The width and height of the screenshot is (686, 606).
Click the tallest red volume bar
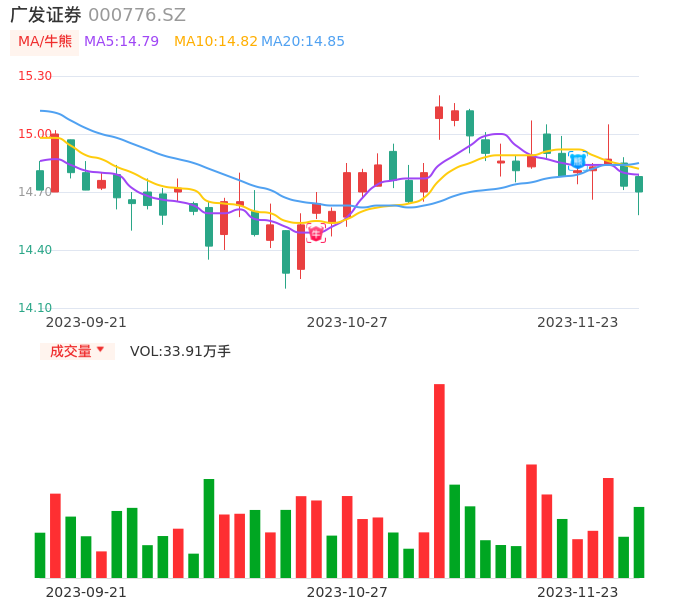(x=439, y=481)
